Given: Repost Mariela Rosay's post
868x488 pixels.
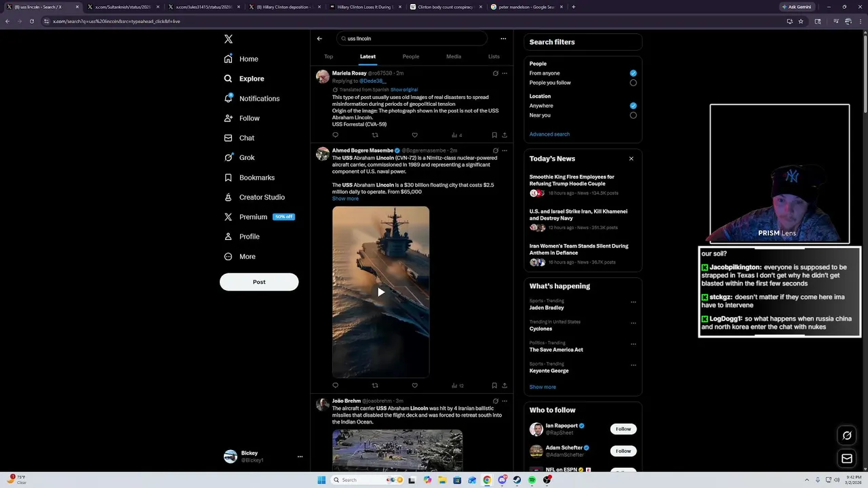Looking at the screenshot, I should click(375, 135).
